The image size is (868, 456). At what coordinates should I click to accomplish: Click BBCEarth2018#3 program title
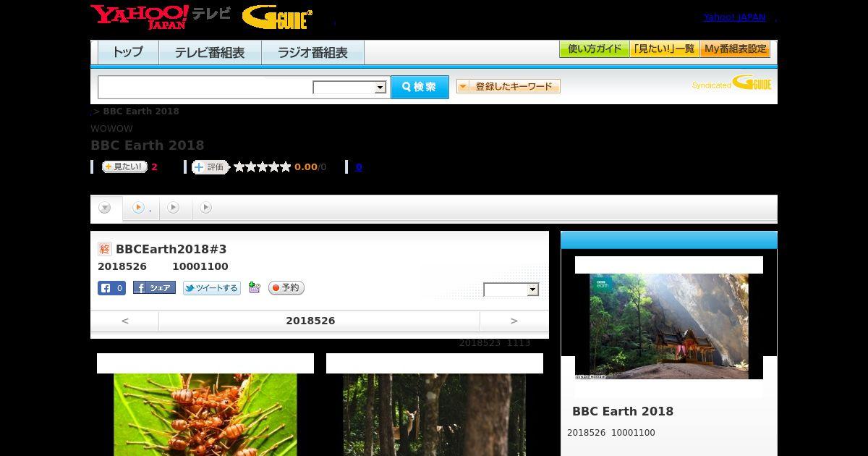click(x=171, y=249)
